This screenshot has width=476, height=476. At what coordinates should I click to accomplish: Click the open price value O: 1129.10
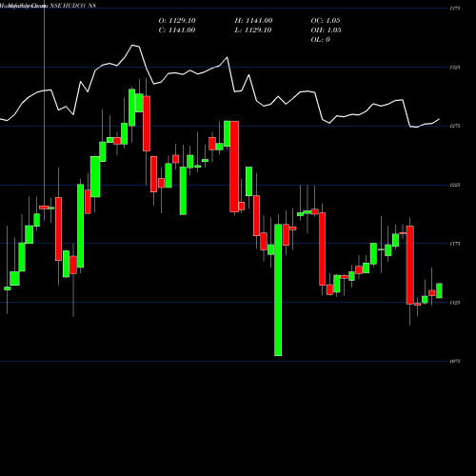click(177, 21)
